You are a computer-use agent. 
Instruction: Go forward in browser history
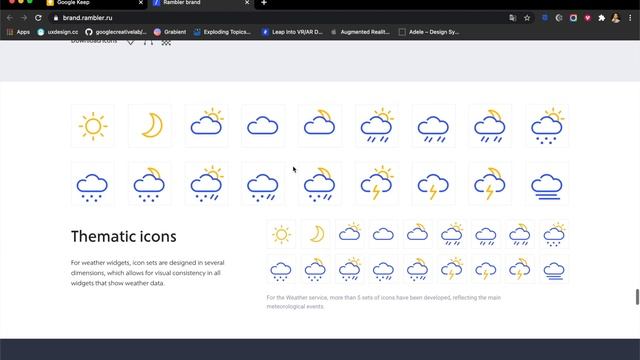coord(24,18)
